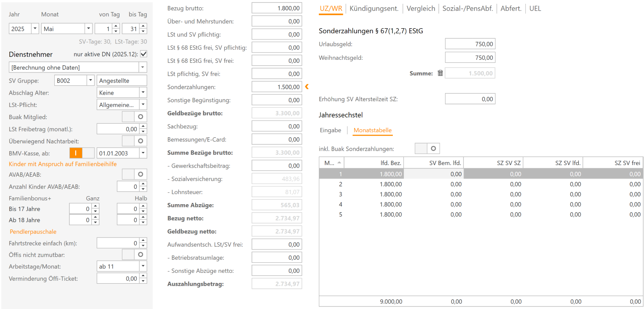The image size is (644, 309).
Task: Enable the Buak Mitglied toggle
Action: coord(140,117)
